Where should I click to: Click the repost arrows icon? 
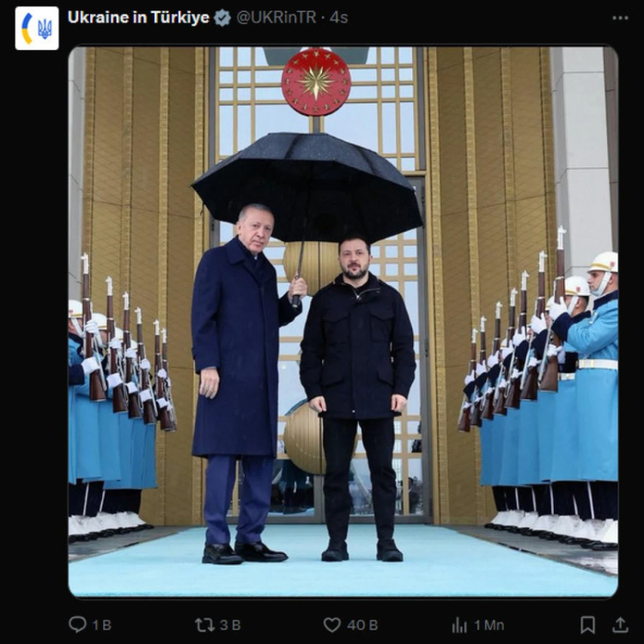(204, 625)
